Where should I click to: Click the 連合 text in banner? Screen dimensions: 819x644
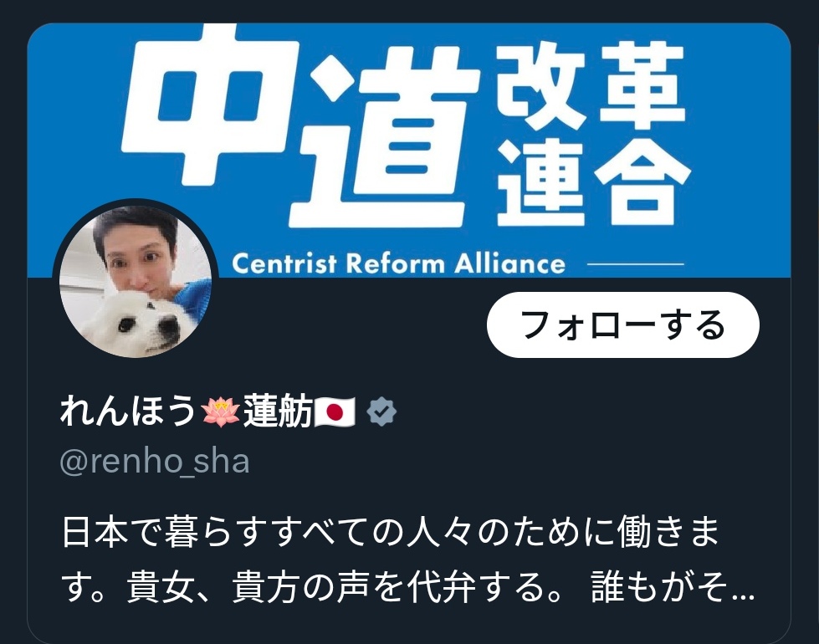pyautogui.click(x=593, y=182)
